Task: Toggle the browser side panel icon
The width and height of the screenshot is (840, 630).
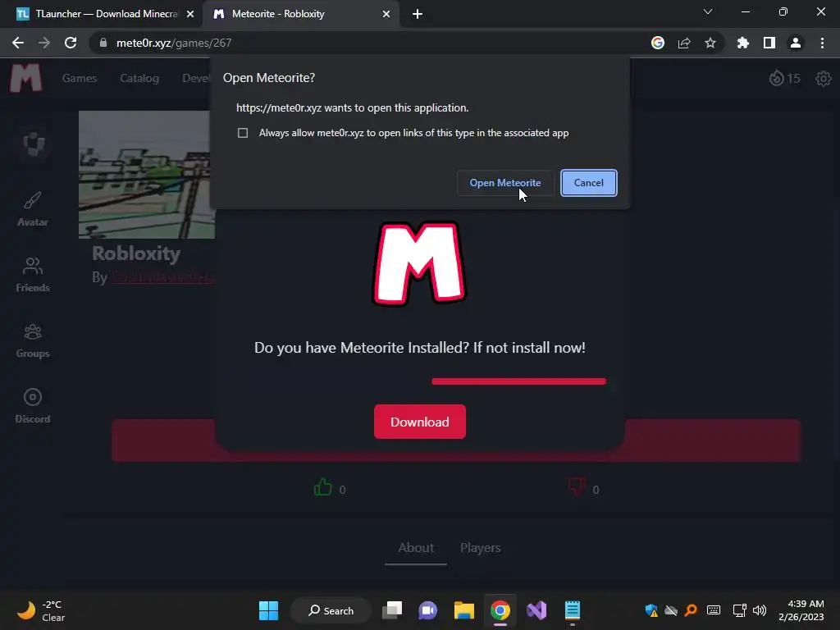Action: [x=769, y=43]
